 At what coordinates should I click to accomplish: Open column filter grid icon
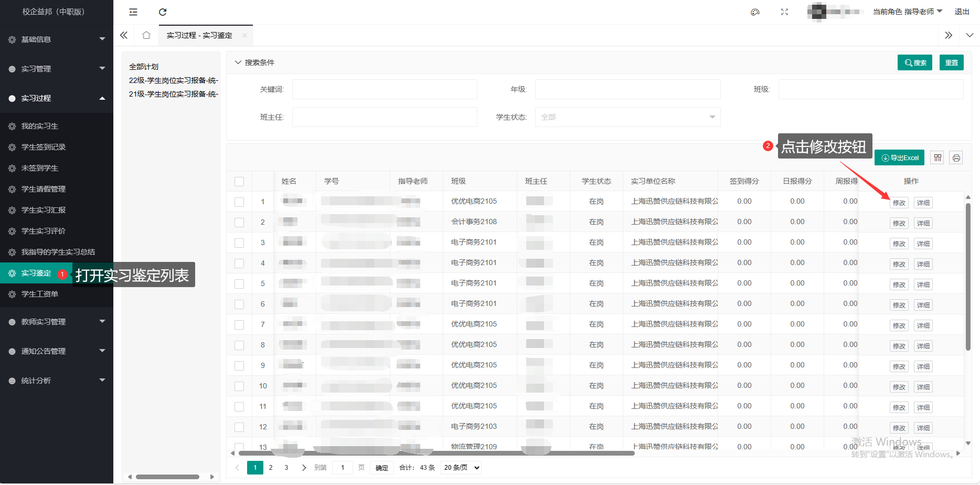click(x=938, y=157)
